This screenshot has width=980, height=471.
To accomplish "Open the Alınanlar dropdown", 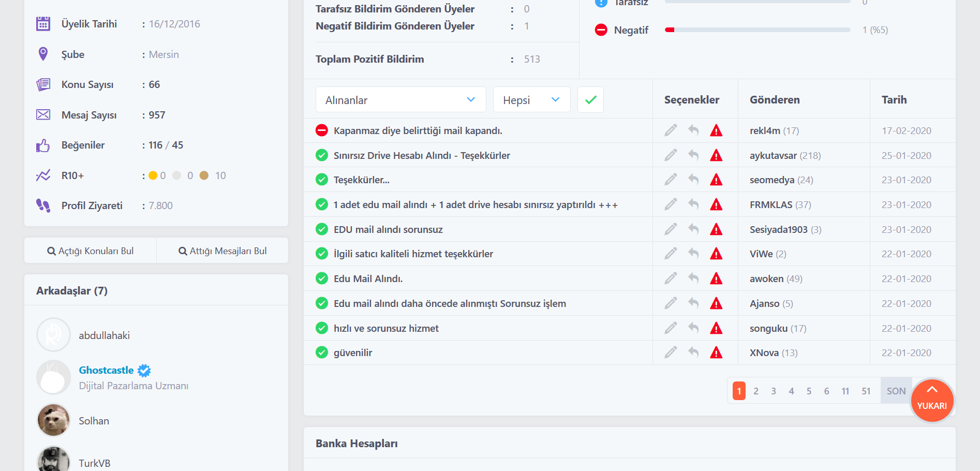I will 400,100.
